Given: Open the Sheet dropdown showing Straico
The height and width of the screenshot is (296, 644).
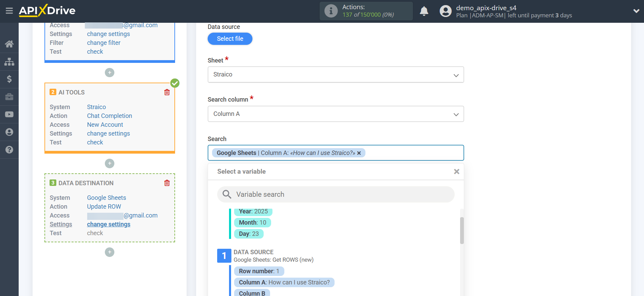Looking at the screenshot, I should pos(336,74).
